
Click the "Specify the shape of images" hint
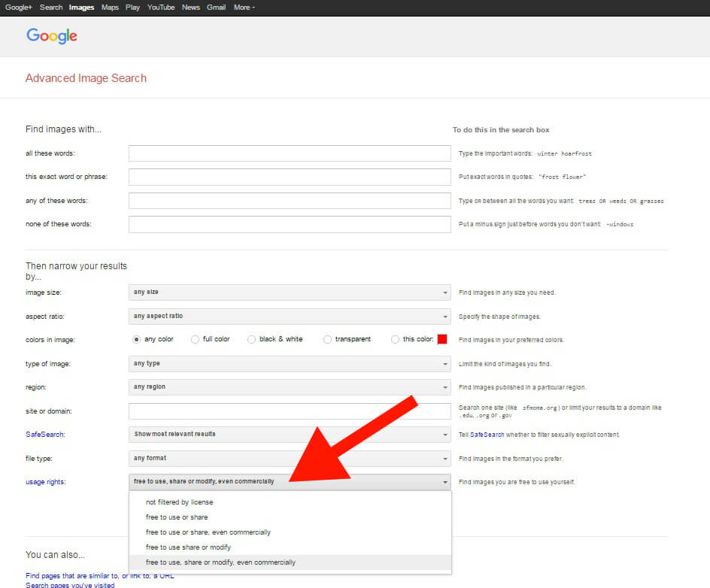(x=499, y=317)
